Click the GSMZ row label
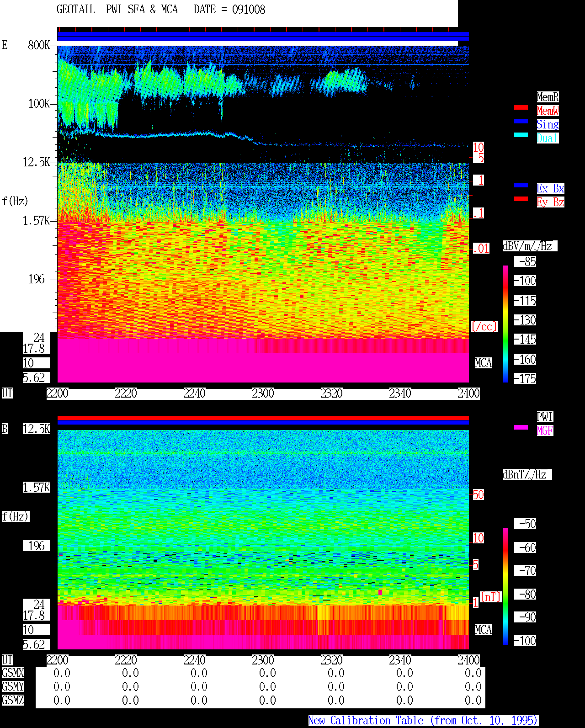 click(13, 700)
